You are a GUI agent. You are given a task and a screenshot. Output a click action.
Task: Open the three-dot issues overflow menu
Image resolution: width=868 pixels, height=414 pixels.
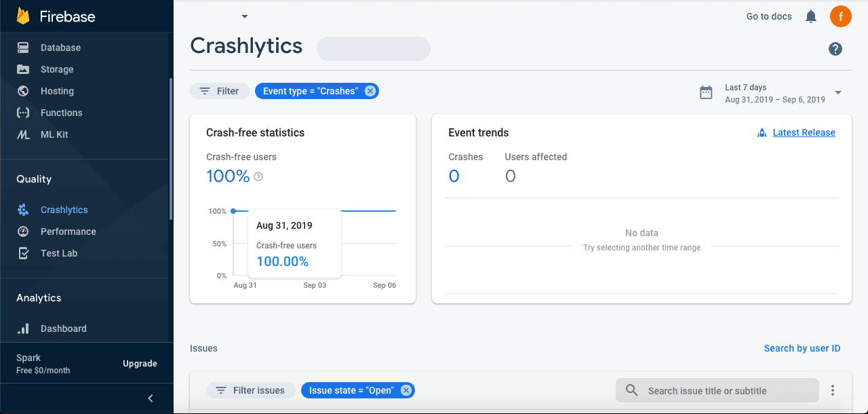point(833,390)
